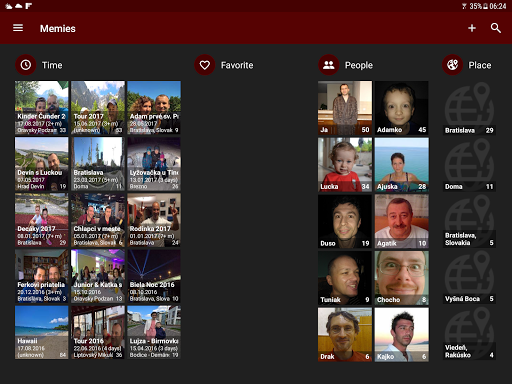The width and height of the screenshot is (512, 384).
Task: Open the Bratislava, Slovakia 5 place tile
Action: (x=469, y=221)
